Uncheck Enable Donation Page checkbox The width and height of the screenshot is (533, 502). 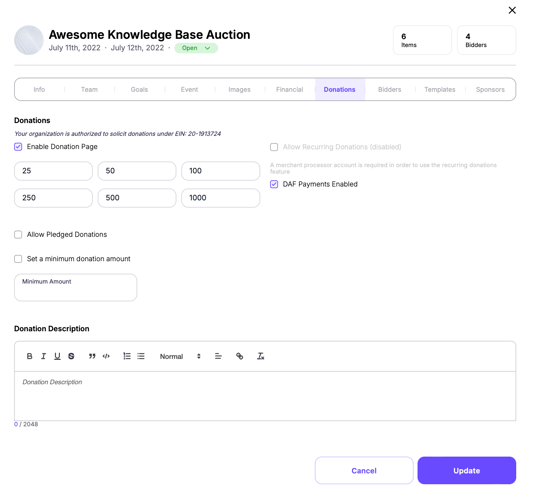click(x=18, y=147)
